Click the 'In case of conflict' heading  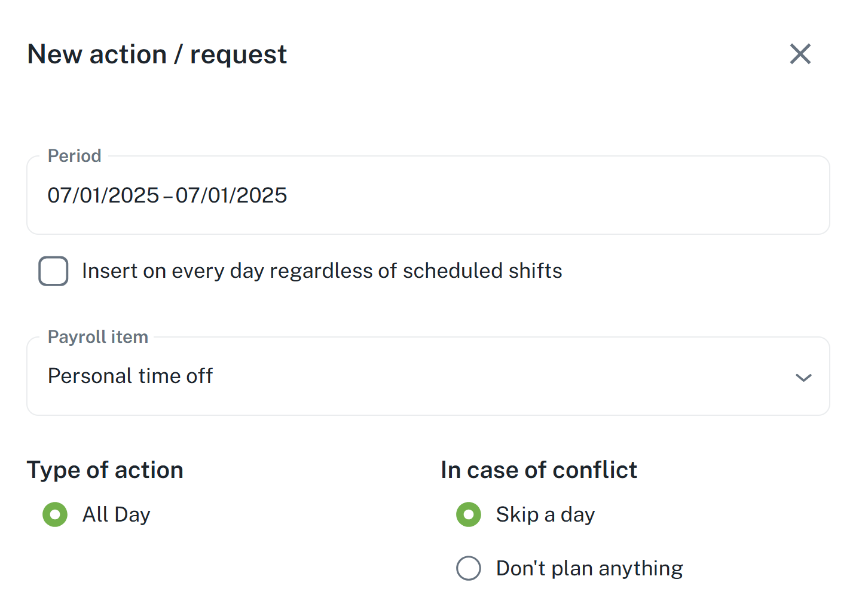[539, 470]
